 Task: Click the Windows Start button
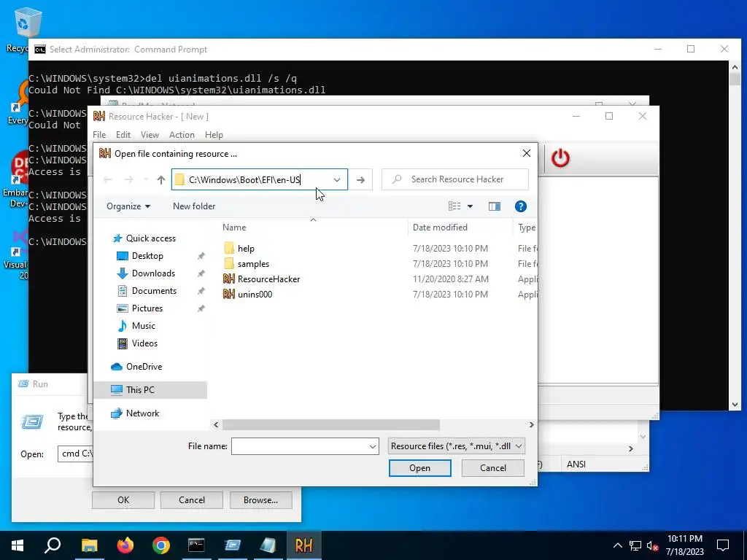click(18, 545)
